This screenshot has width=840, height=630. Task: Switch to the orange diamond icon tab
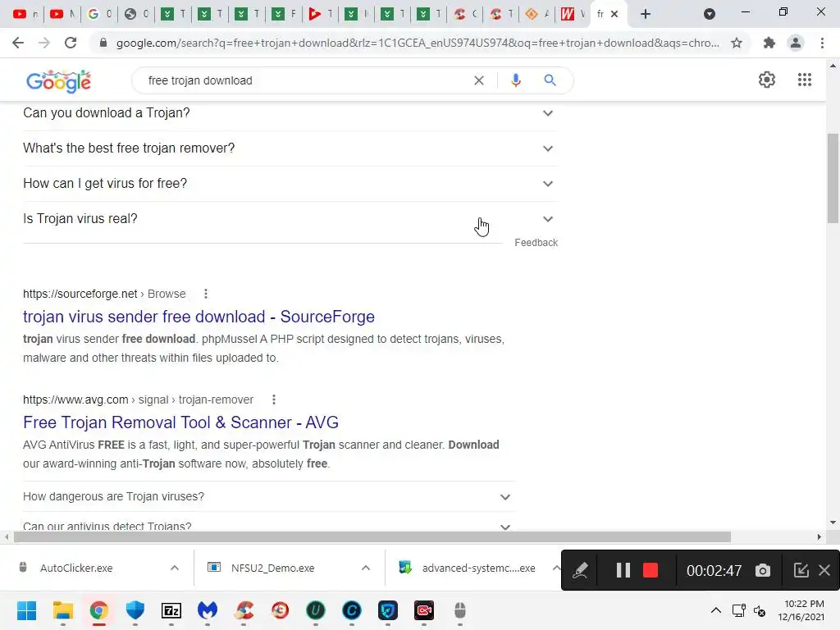[538, 14]
